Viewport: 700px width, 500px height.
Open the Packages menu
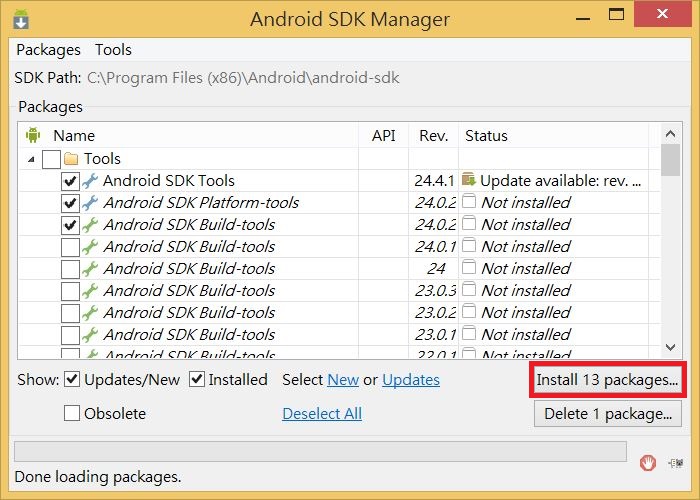(x=48, y=50)
